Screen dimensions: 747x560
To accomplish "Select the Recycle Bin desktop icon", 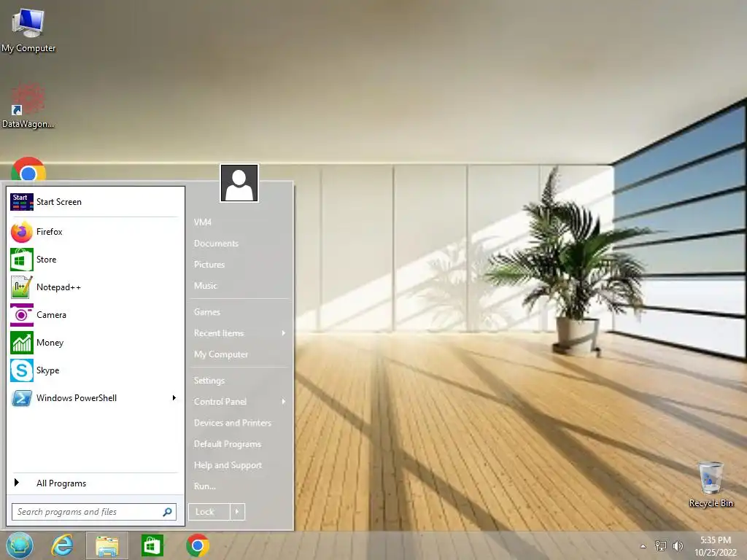I will [x=711, y=484].
